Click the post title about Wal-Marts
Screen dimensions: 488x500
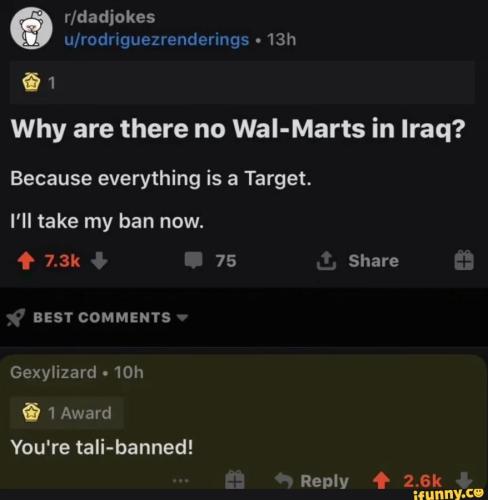238,129
